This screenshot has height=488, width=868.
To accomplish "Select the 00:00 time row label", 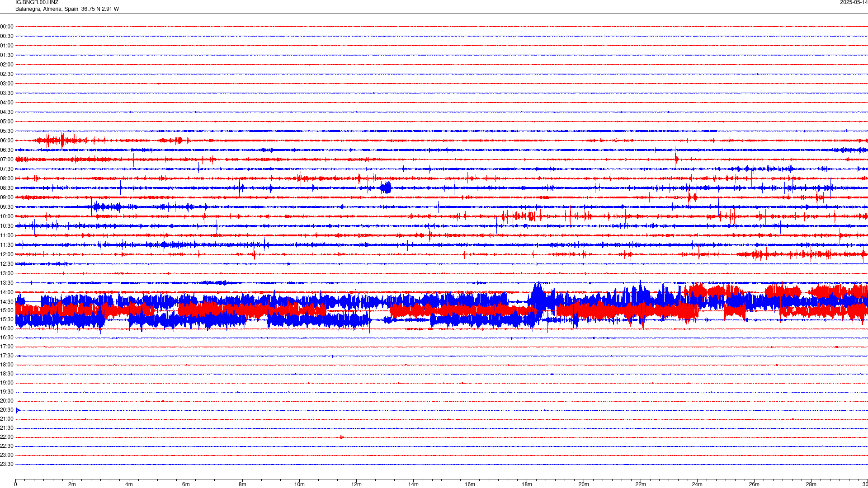I will pos(7,27).
